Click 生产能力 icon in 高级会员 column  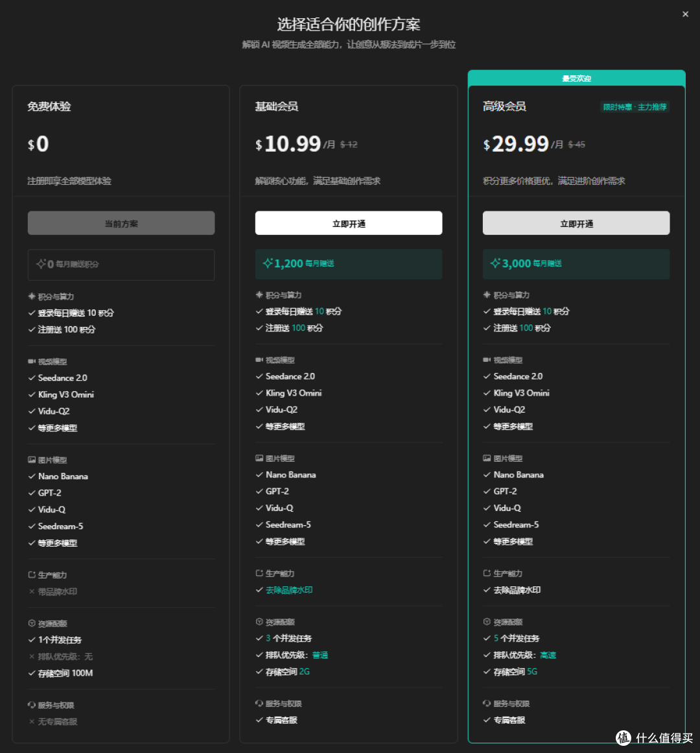pyautogui.click(x=487, y=573)
